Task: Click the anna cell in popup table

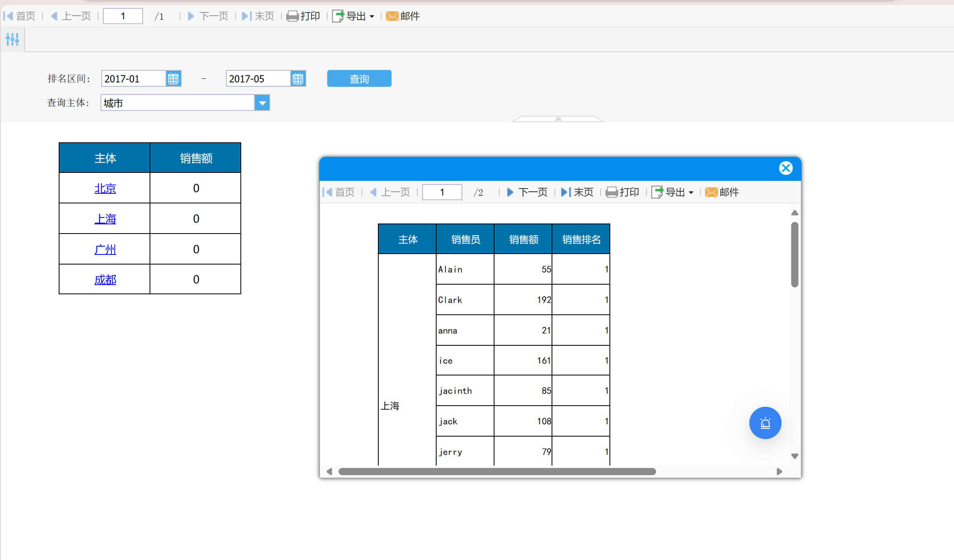Action: [x=465, y=330]
